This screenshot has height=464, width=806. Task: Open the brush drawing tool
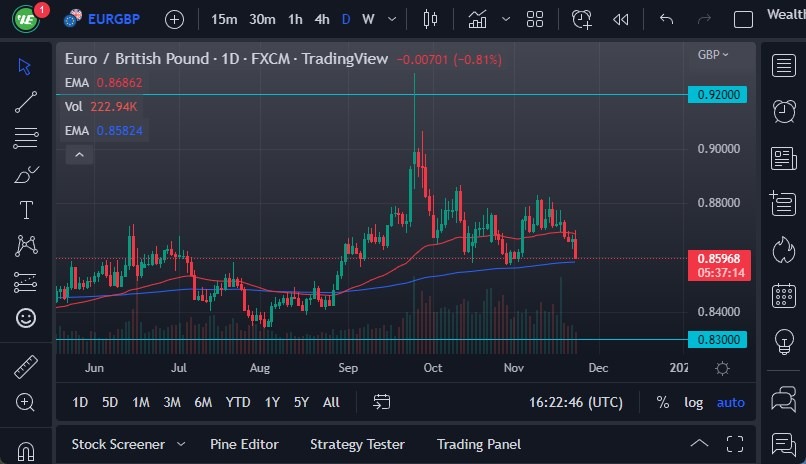click(x=26, y=174)
